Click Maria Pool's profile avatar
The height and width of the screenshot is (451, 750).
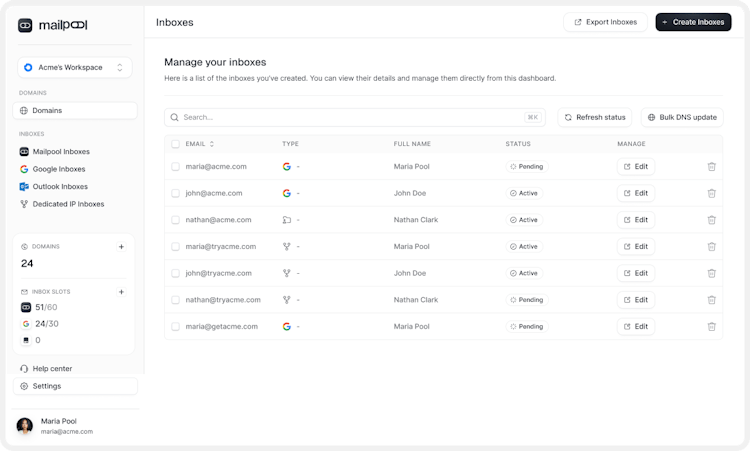pos(25,426)
